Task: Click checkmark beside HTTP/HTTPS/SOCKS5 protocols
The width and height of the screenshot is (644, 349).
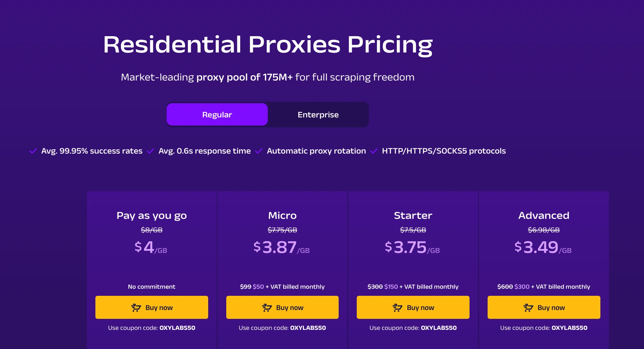Action: (374, 151)
